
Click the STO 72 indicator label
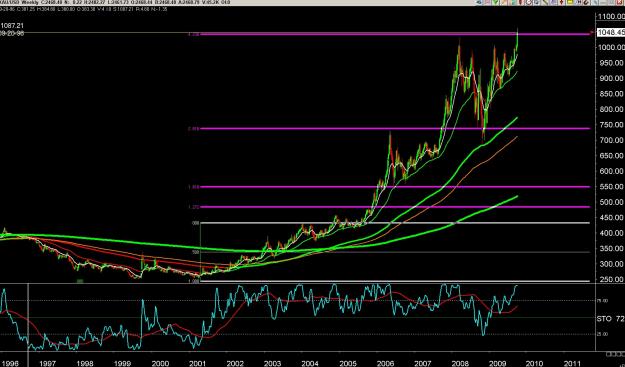point(610,319)
